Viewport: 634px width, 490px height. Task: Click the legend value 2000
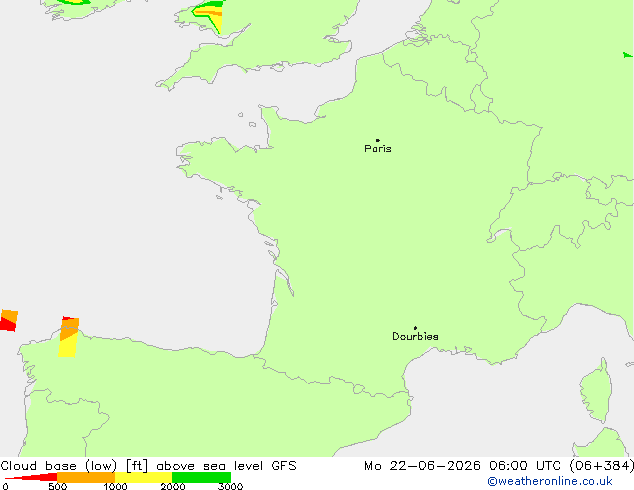[173, 486]
